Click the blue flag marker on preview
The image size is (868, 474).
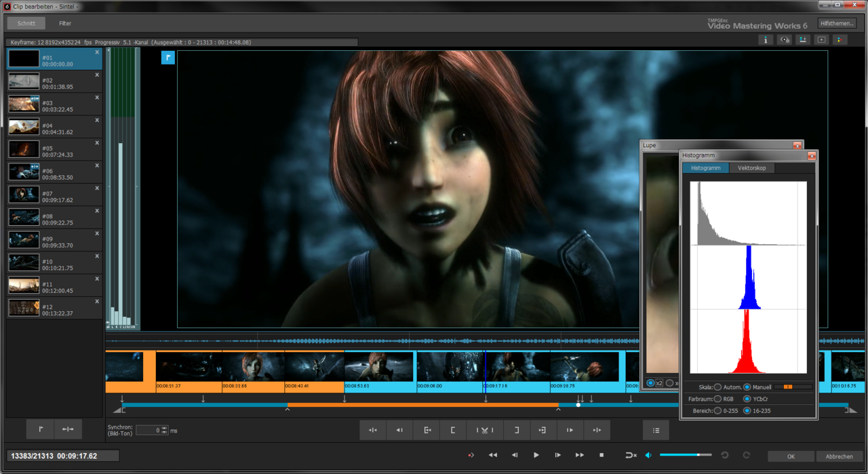tap(167, 58)
